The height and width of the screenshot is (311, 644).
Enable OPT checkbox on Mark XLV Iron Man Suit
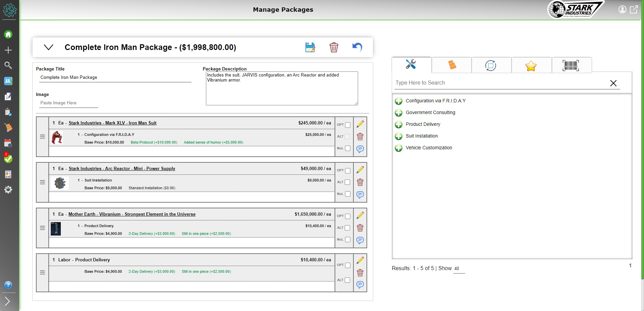click(x=348, y=124)
